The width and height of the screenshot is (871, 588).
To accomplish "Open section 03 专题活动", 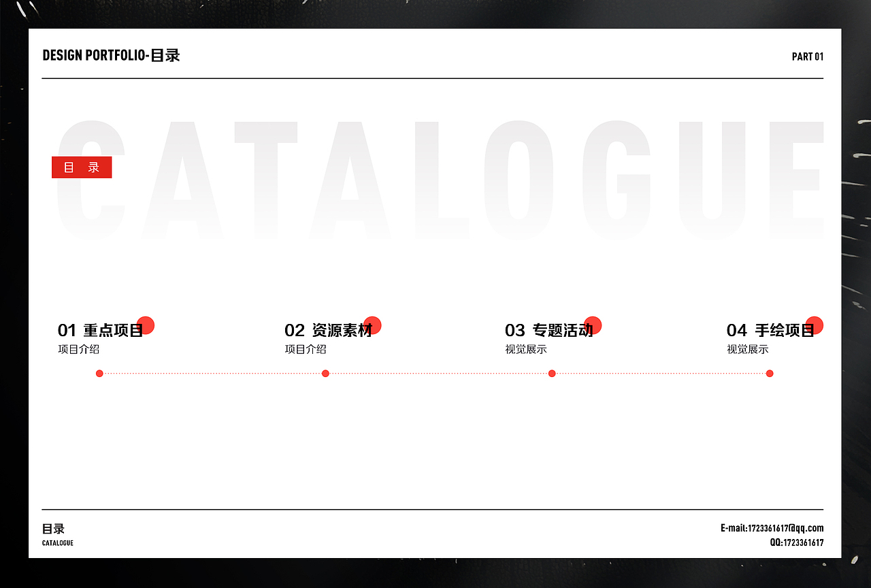I will [x=549, y=331].
